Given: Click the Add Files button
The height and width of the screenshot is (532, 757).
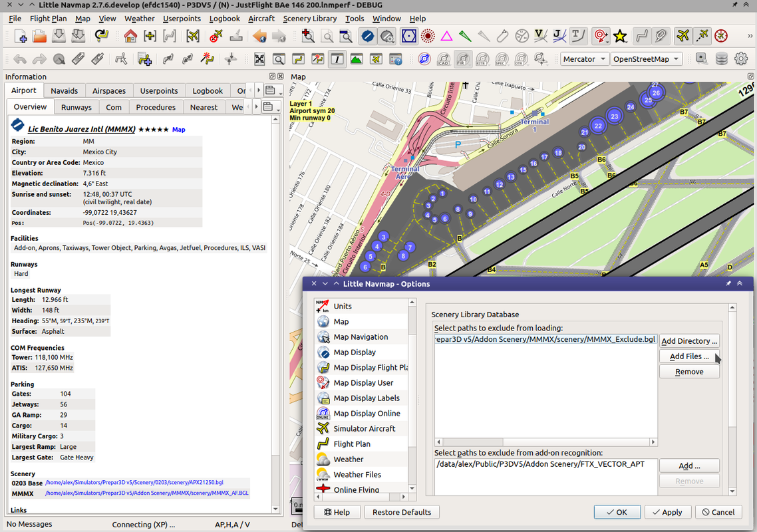Looking at the screenshot, I should (x=689, y=356).
